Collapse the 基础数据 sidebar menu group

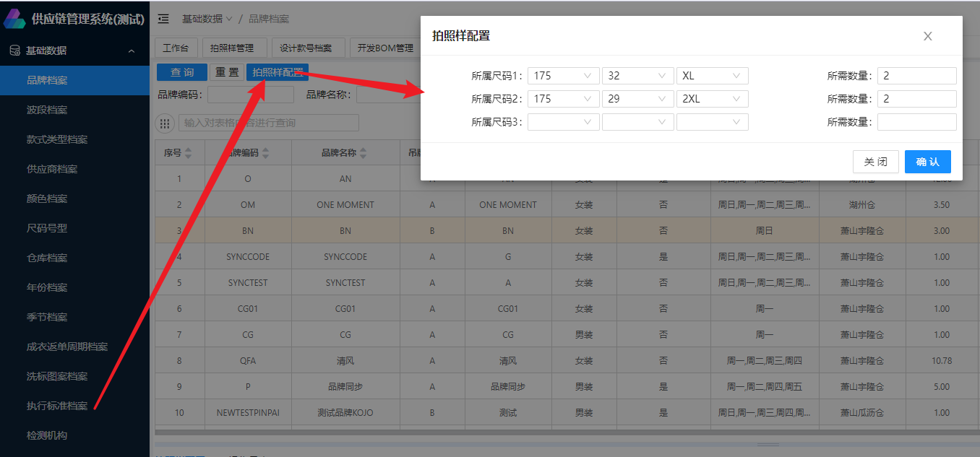click(131, 51)
